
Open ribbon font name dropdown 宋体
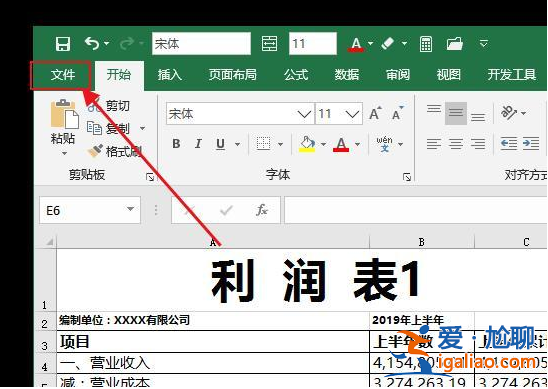[x=304, y=114]
